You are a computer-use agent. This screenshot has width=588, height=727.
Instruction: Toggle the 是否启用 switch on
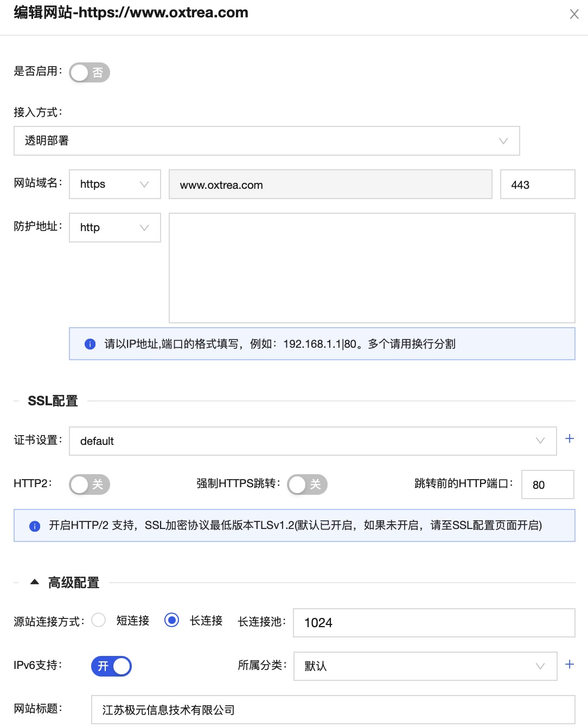tap(90, 73)
